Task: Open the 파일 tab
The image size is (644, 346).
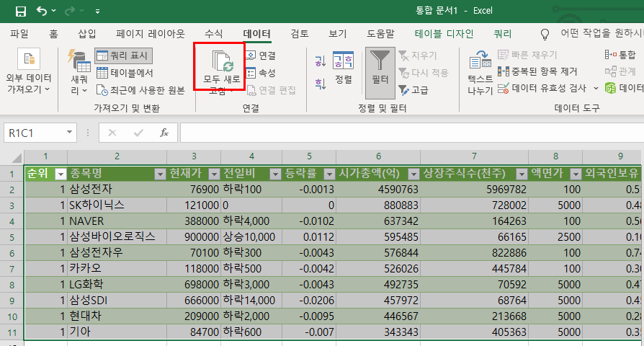Action: (19, 34)
